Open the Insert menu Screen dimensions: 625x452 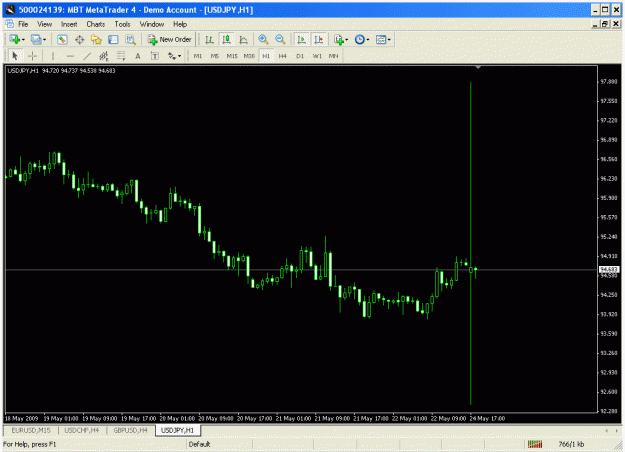pos(69,24)
